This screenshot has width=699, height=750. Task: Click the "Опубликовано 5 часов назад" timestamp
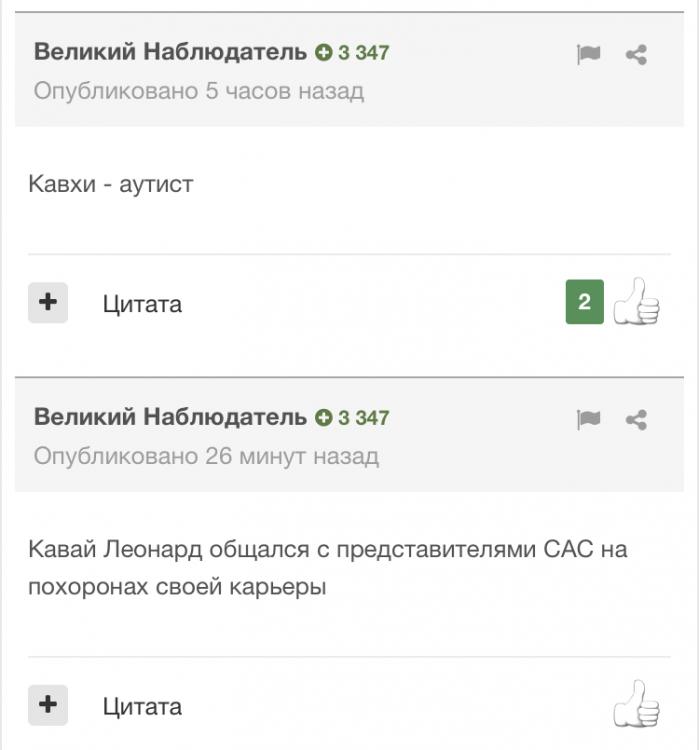pyautogui.click(x=199, y=91)
